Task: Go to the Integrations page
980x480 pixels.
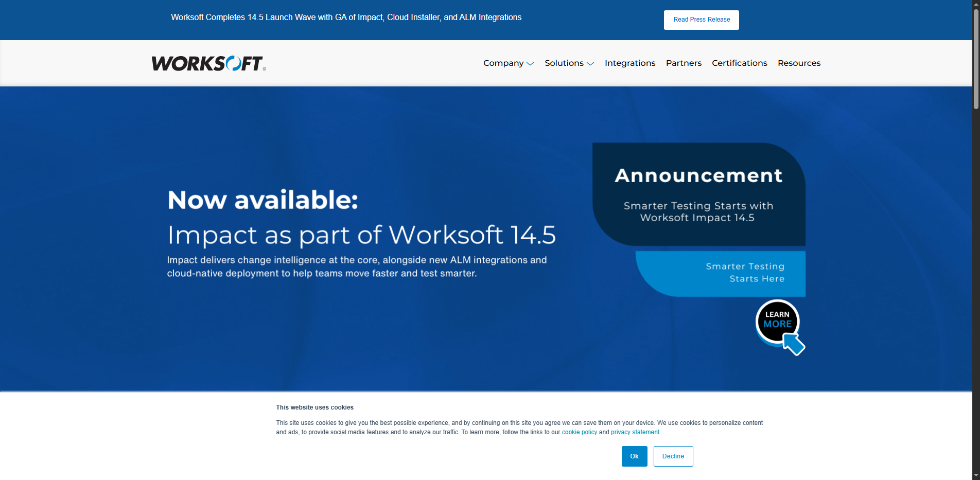Action: [x=630, y=63]
